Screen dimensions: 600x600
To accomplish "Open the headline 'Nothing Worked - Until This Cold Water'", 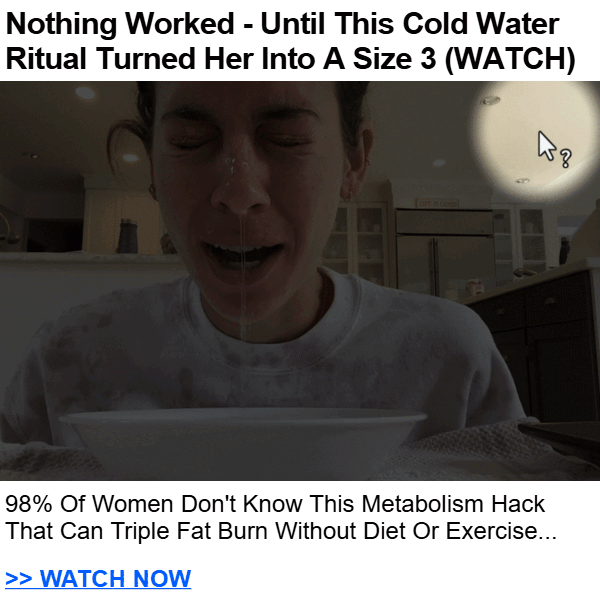I will (x=282, y=24).
